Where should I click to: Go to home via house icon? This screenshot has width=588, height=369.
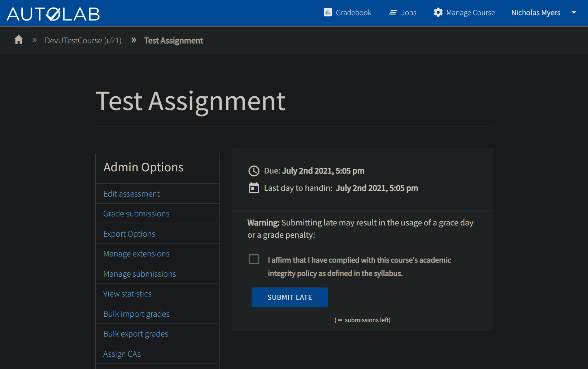[x=19, y=39]
